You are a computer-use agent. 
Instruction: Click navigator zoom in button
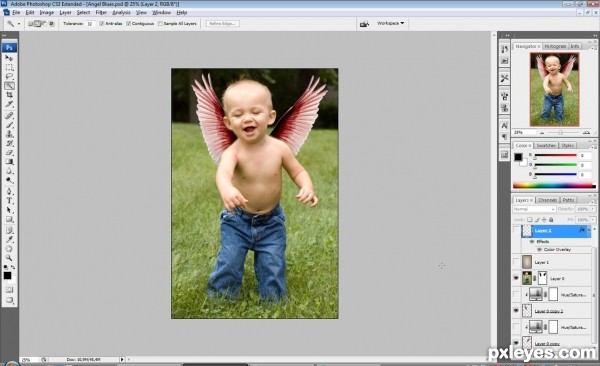click(586, 133)
